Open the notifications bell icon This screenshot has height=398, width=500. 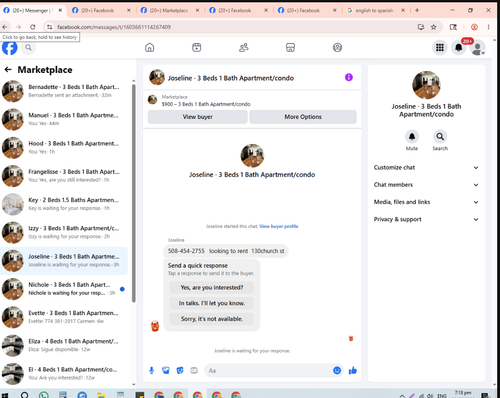pyautogui.click(x=459, y=48)
